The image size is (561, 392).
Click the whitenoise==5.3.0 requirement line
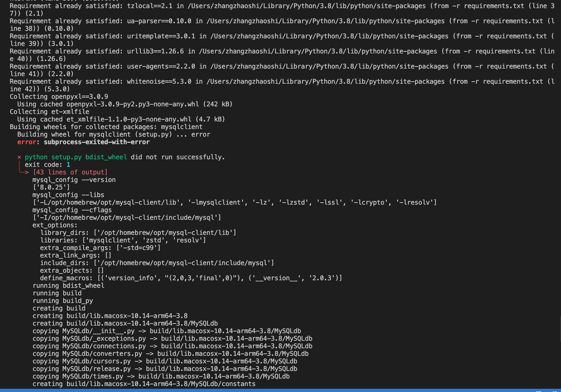[159, 81]
